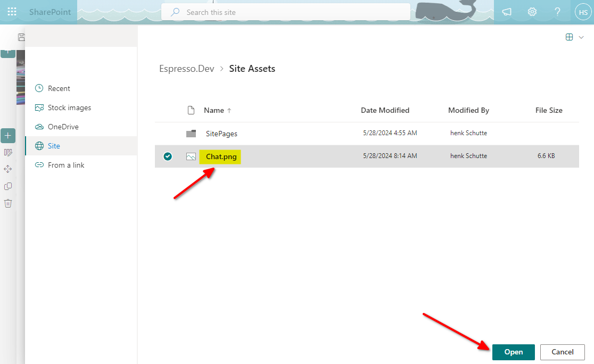Select the From a link option

pyautogui.click(x=66, y=165)
